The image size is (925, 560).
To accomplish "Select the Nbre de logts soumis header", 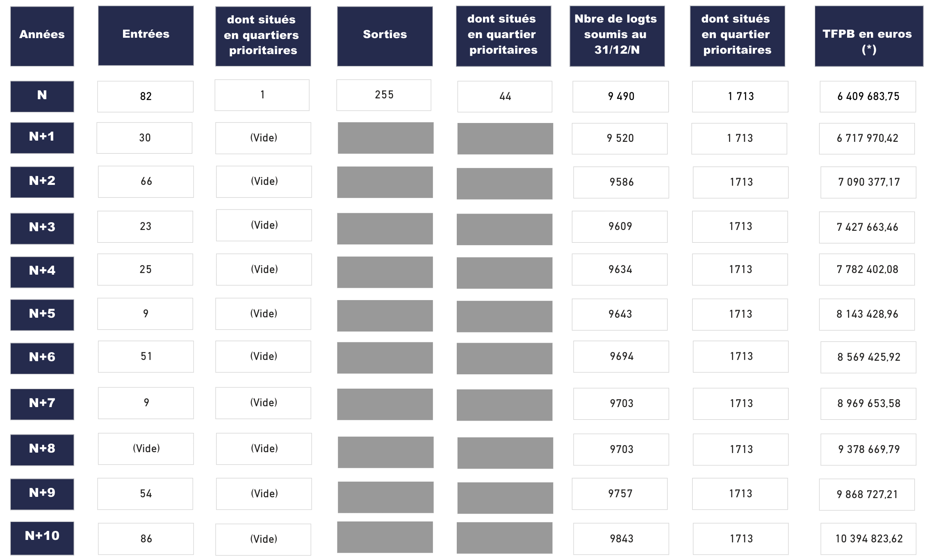I will [617, 36].
